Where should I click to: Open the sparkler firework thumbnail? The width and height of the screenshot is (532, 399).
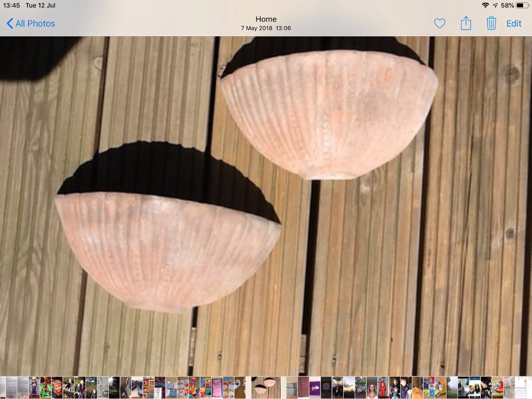(114, 387)
